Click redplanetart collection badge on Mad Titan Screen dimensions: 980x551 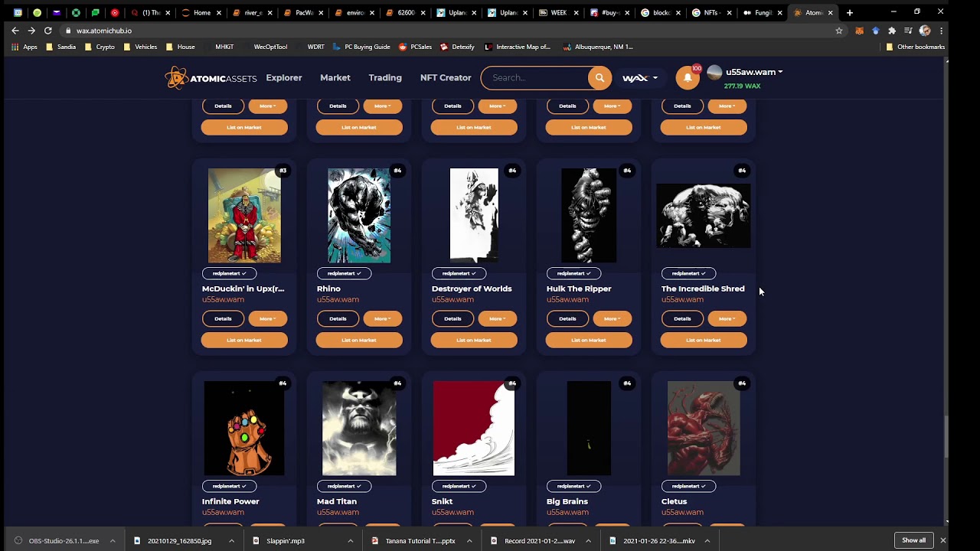tap(343, 486)
